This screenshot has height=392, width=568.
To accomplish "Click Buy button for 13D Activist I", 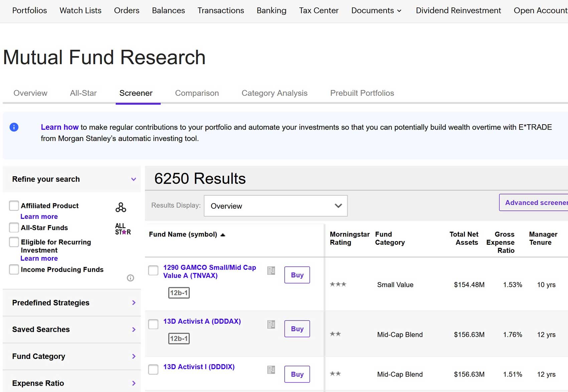I will tap(297, 374).
